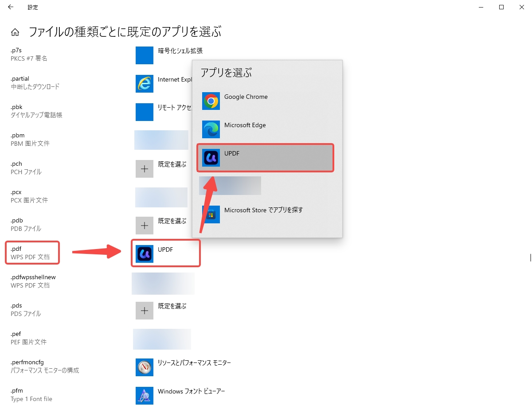Click the .p7s file extension text
Image resolution: width=532 pixels, height=413 pixels.
point(16,50)
